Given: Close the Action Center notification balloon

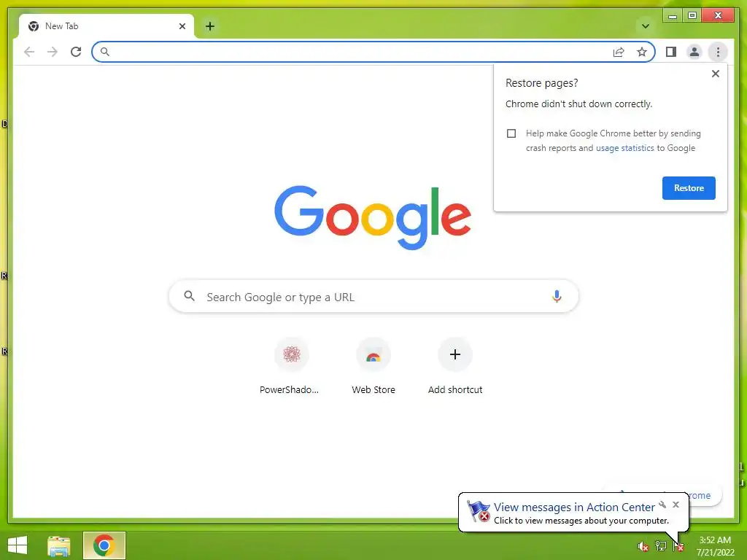Looking at the screenshot, I should point(676,505).
